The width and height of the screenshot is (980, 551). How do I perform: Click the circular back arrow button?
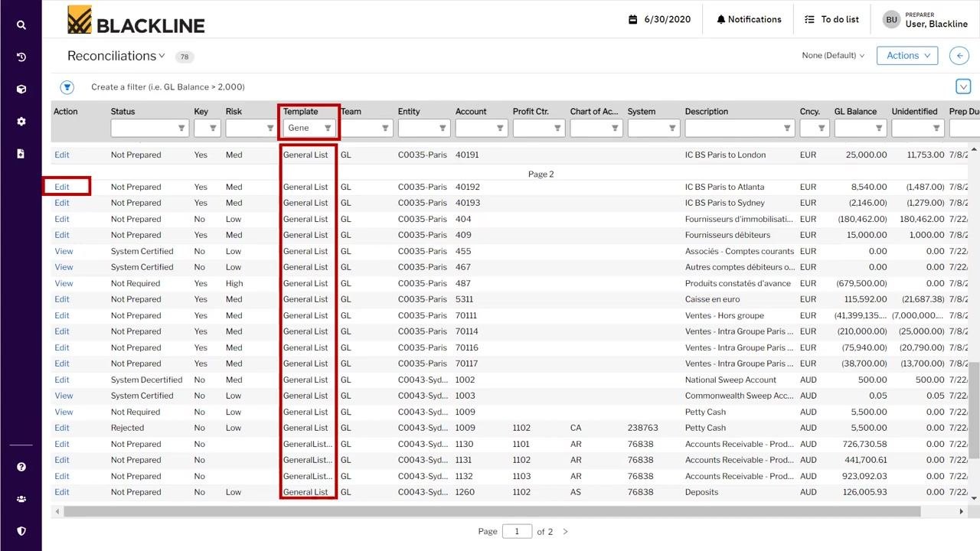(959, 55)
